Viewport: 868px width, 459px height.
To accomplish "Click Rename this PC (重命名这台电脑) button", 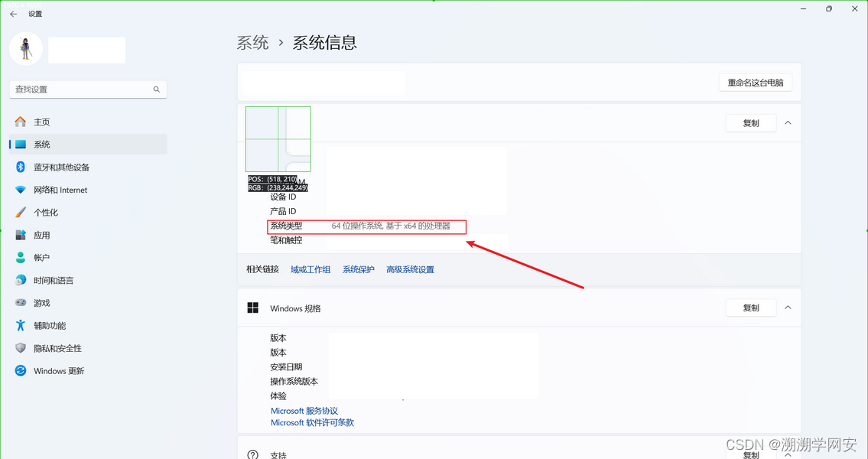I will point(755,83).
